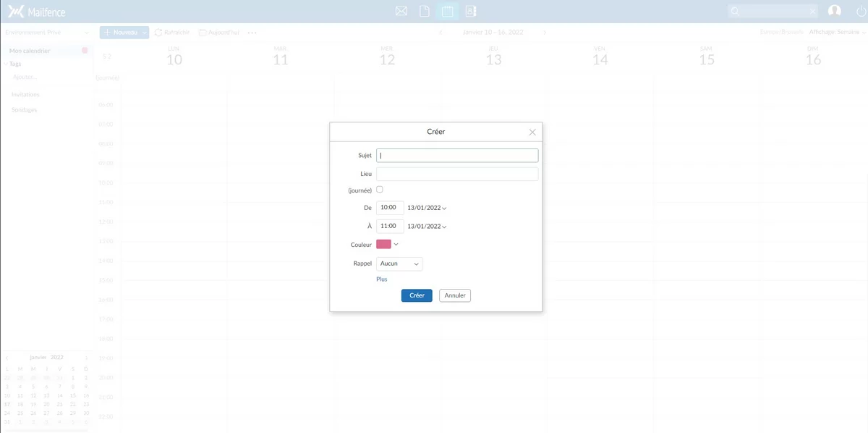This screenshot has width=868, height=433.
Task: Click Janvier 10 - 16, 2022 date range
Action: (493, 33)
